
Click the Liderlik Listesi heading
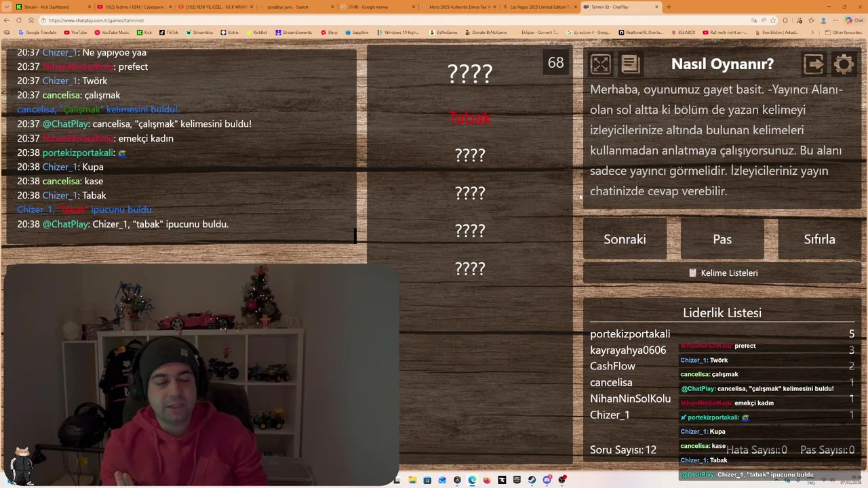click(x=722, y=312)
